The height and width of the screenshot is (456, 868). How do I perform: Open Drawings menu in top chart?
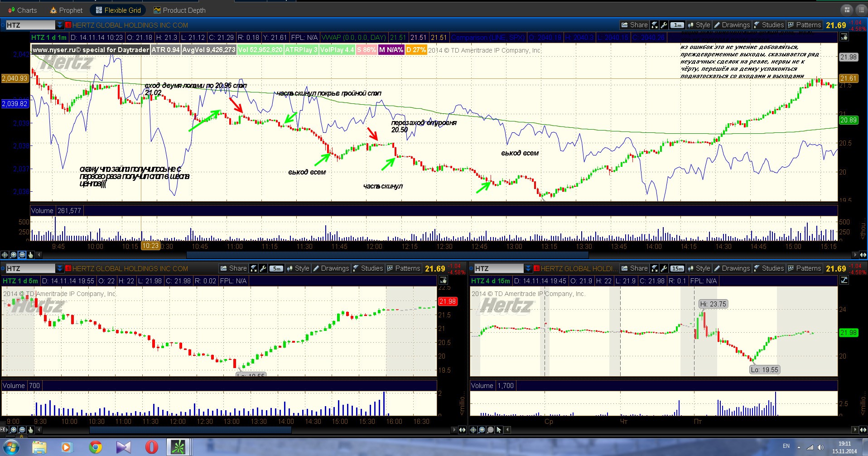pyautogui.click(x=732, y=25)
